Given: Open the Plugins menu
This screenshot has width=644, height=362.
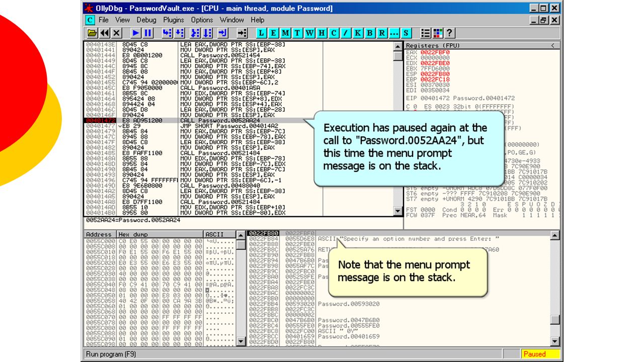Looking at the screenshot, I should pyautogui.click(x=174, y=20).
